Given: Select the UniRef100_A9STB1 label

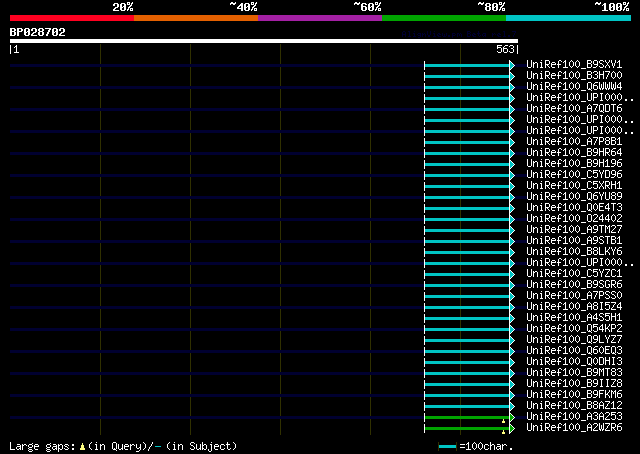Looking at the screenshot, I should [x=574, y=241].
